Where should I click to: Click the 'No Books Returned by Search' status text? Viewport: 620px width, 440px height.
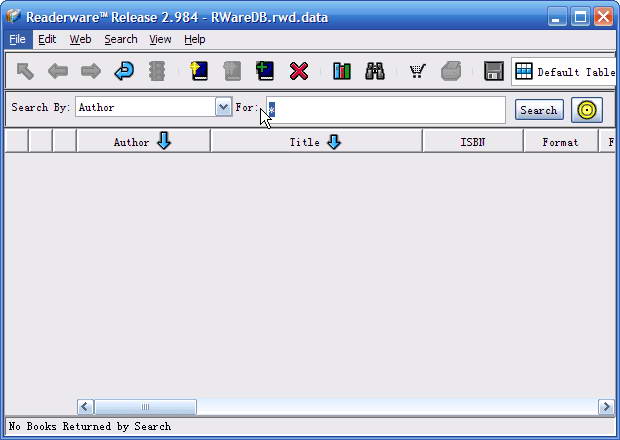point(90,426)
